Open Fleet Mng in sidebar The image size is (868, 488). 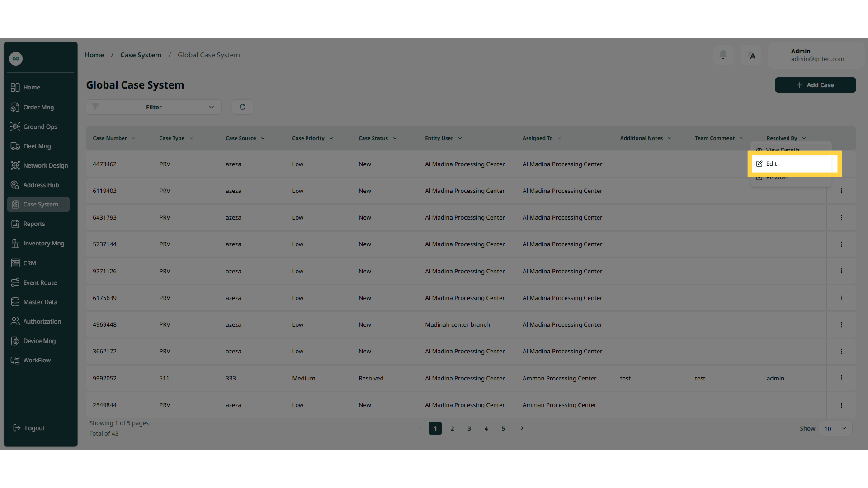[x=37, y=146]
